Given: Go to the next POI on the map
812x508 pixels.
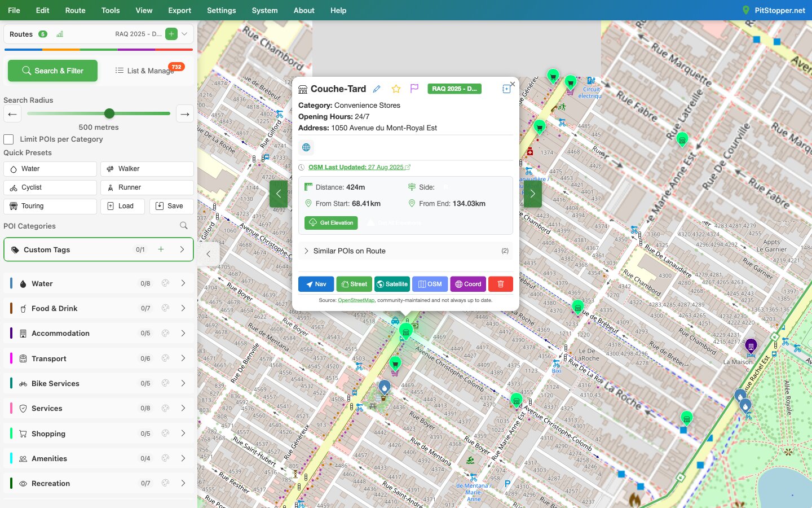Looking at the screenshot, I should tap(532, 194).
